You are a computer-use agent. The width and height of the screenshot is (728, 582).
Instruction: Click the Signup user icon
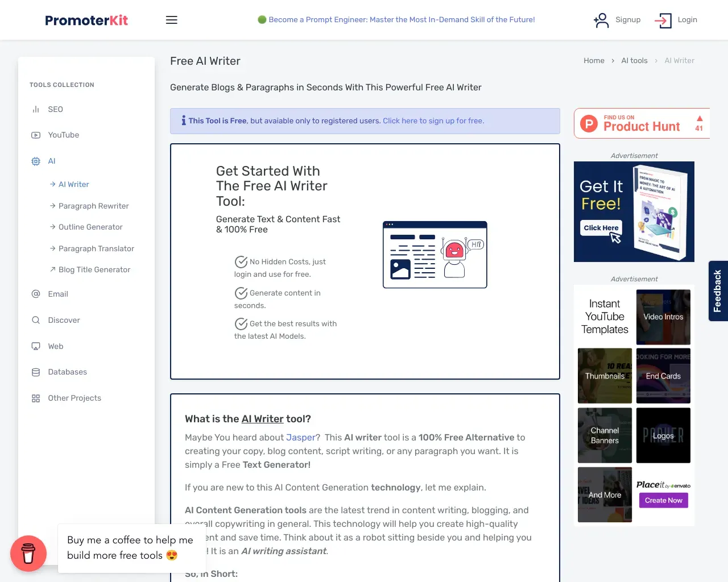[601, 20]
